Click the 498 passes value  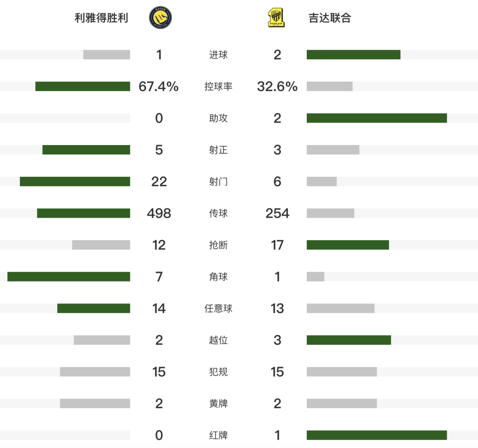[159, 213]
